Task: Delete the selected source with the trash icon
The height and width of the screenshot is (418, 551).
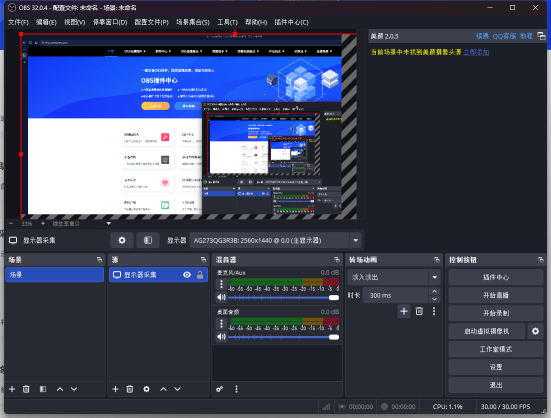Action: point(130,389)
